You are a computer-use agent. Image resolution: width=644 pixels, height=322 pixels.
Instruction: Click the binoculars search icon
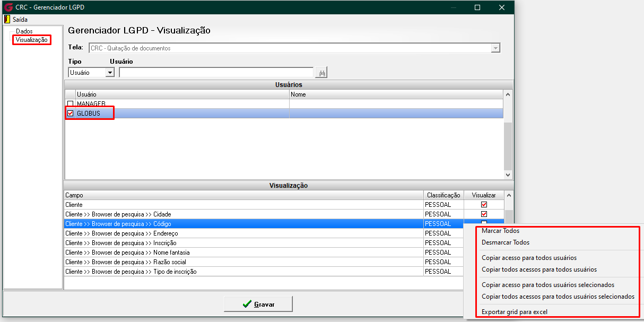[321, 73]
